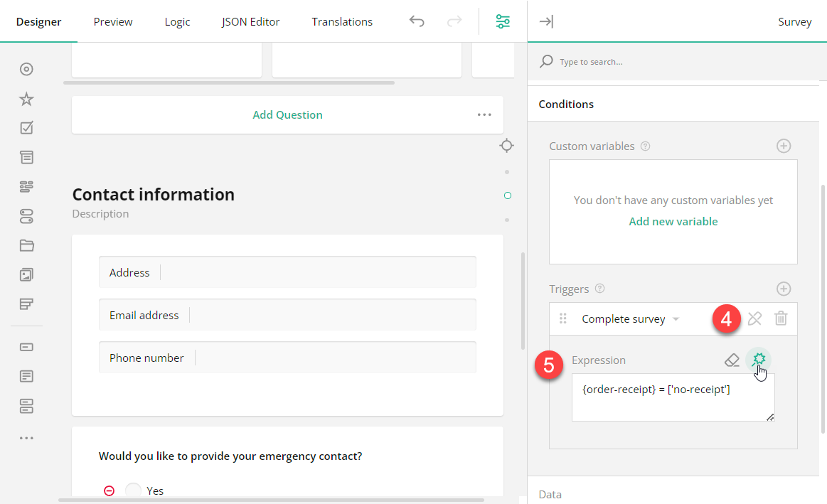Click the Add Question button
Viewport: 827px width, 504px height.
coord(287,114)
